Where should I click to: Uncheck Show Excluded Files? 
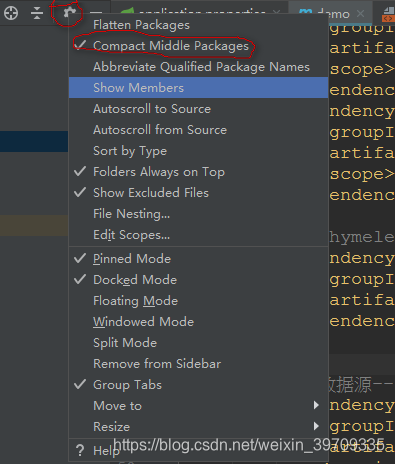coord(198,193)
